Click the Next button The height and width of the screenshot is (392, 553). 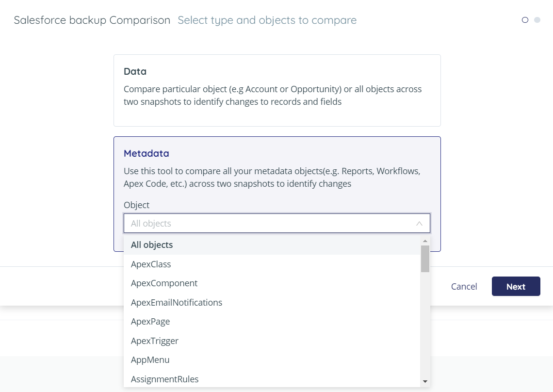pyautogui.click(x=516, y=286)
